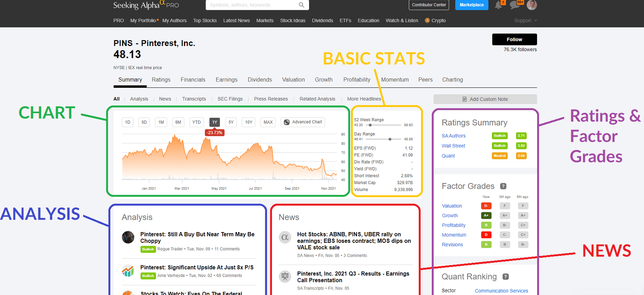The width and height of the screenshot is (644, 295).
Task: Click the Seeking Alpha logo
Action: pos(146,5)
